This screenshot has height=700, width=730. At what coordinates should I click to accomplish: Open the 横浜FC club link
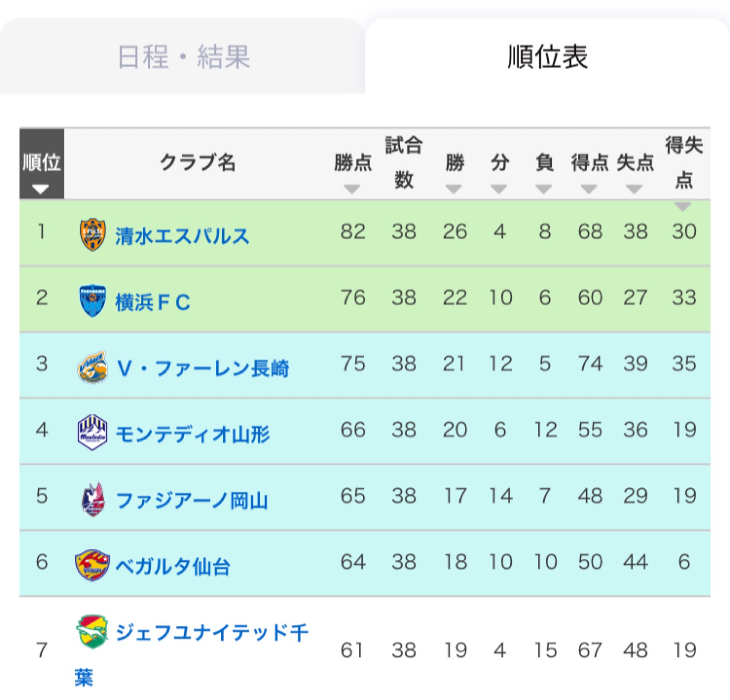(153, 302)
